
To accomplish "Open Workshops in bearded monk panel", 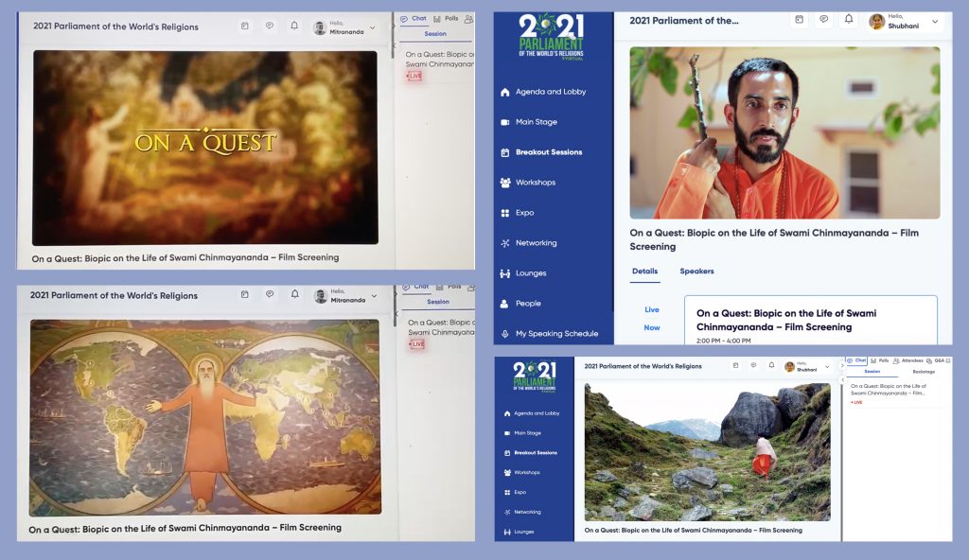I will point(528,183).
